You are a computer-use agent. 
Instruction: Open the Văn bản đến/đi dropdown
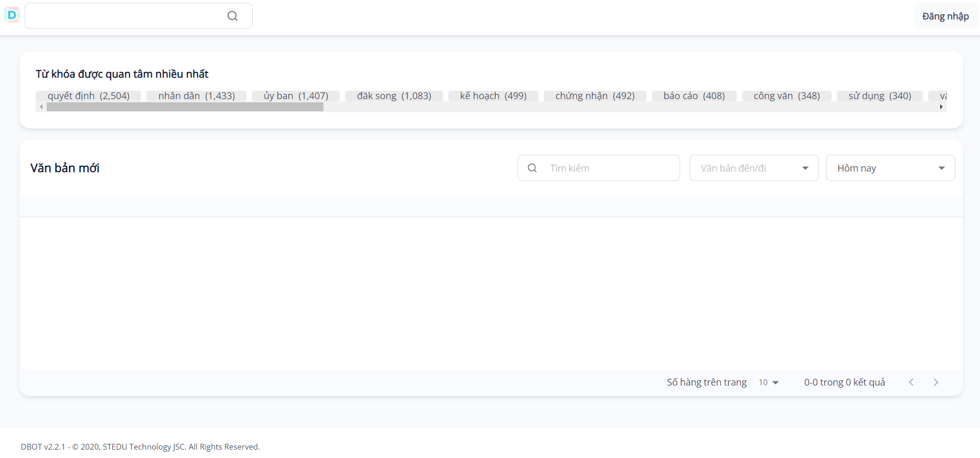tap(753, 168)
